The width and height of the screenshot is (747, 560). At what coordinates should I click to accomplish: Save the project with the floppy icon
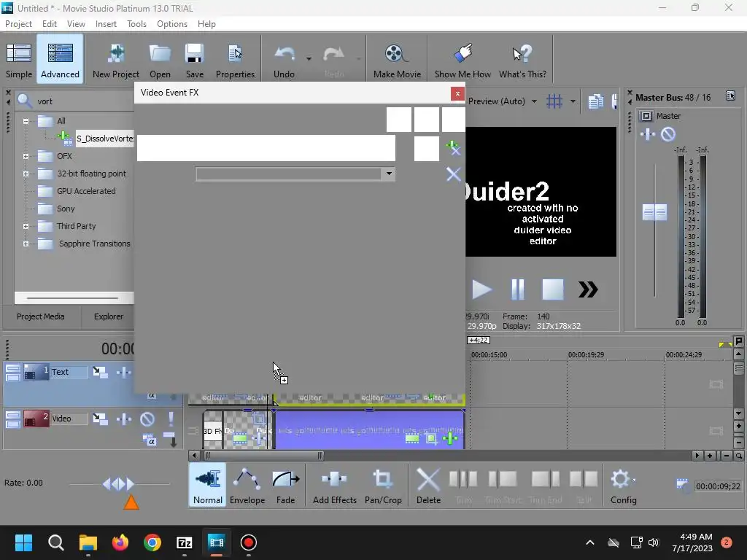tap(194, 60)
